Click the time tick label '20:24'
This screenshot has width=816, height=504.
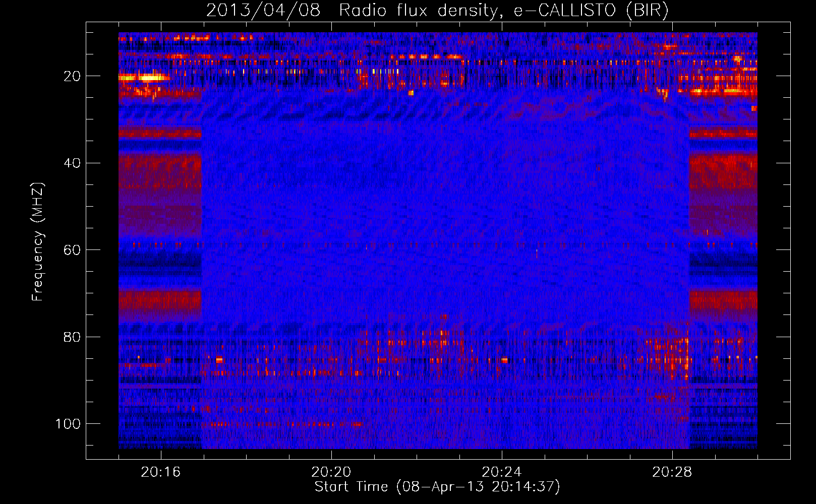point(502,472)
